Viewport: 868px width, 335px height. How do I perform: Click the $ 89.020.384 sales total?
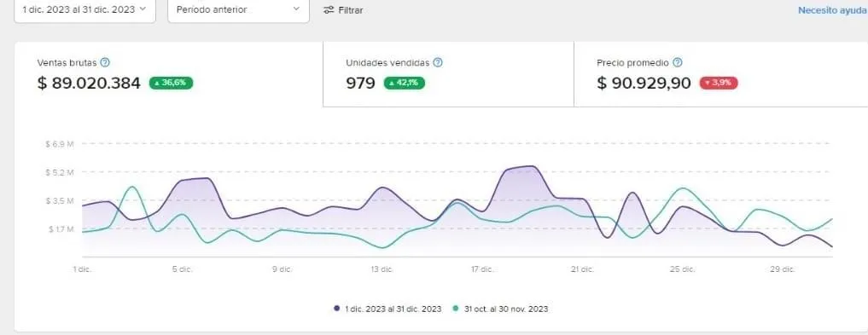[x=89, y=84]
